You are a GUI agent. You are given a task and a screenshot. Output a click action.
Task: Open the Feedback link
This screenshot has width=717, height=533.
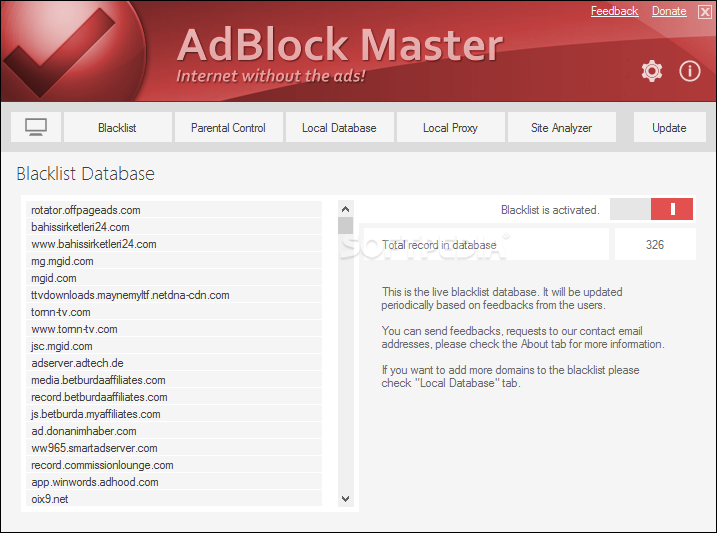click(x=614, y=11)
